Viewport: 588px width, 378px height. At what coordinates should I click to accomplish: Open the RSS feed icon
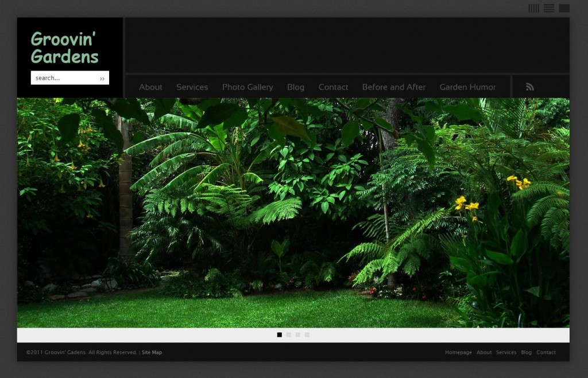529,86
